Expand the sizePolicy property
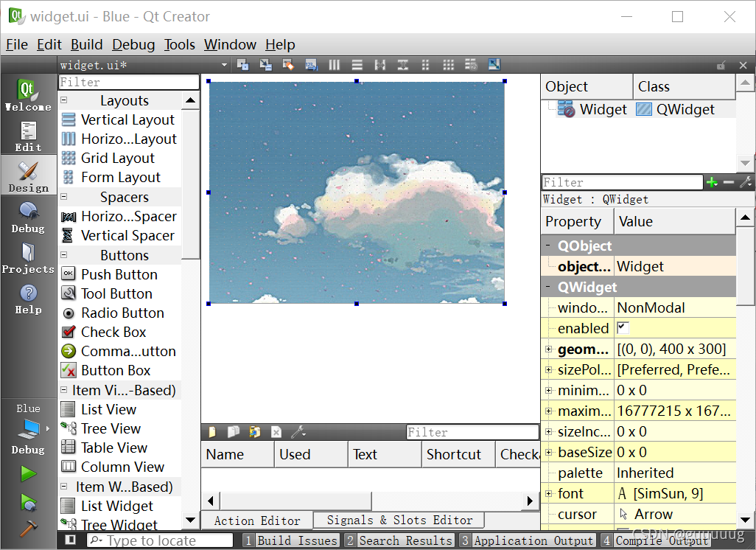Viewport: 756px width, 550px height. [548, 369]
